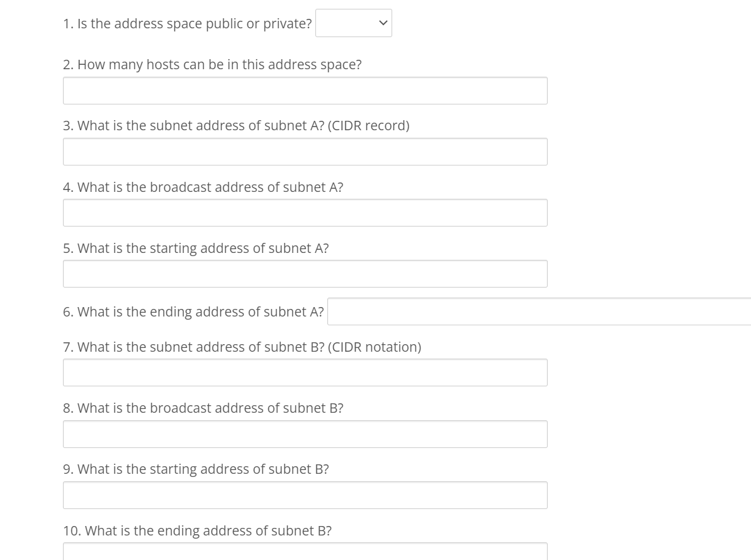The height and width of the screenshot is (560, 751).
Task: Click the subnet A broadcast address field
Action: pos(305,213)
